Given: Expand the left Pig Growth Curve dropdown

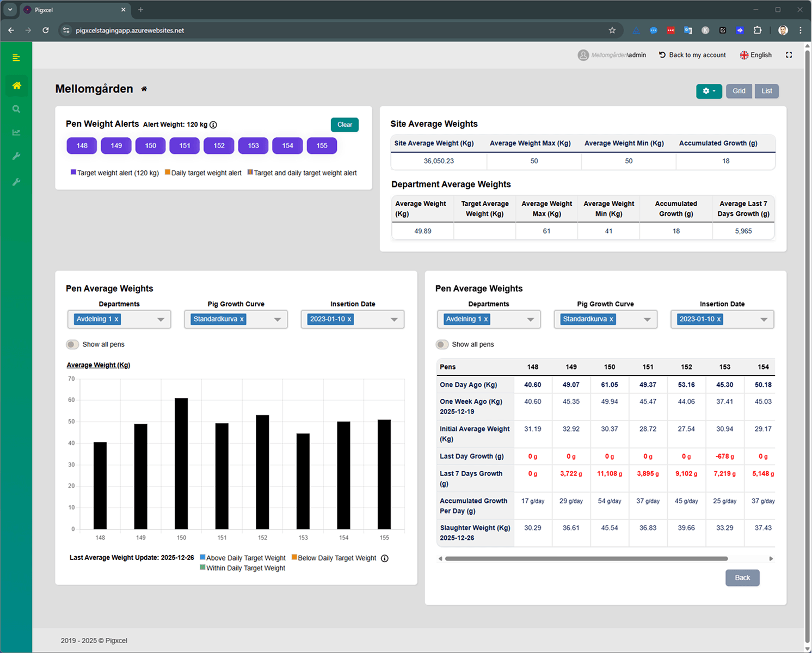Looking at the screenshot, I should [278, 319].
